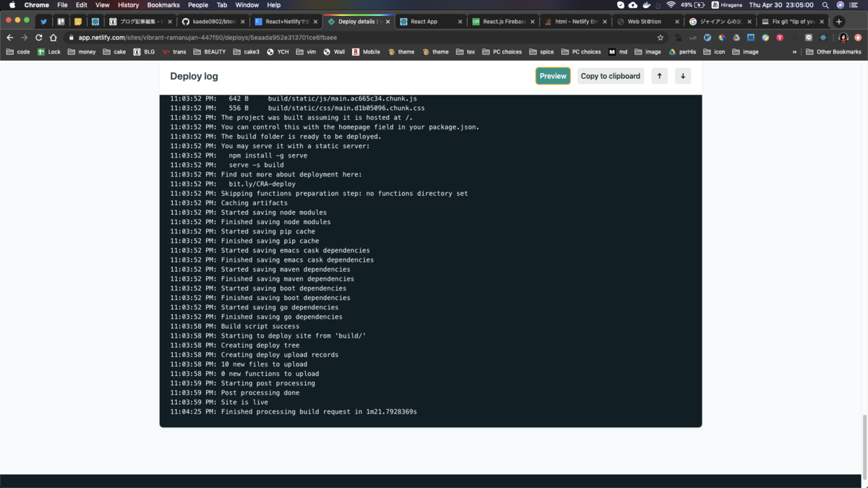This screenshot has width=868, height=488.
Task: Open a new tab with the plus button
Action: point(838,21)
